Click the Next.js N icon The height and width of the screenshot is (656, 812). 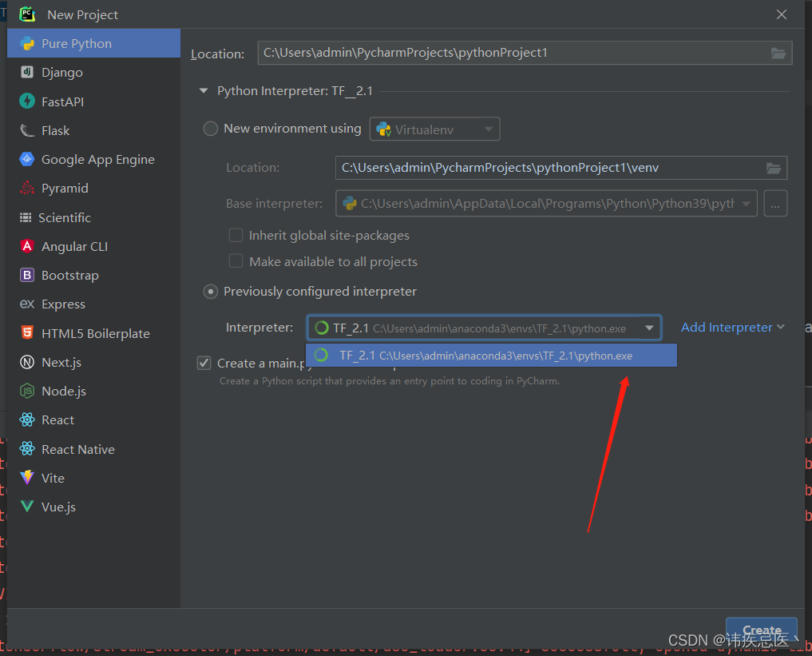pyautogui.click(x=27, y=362)
